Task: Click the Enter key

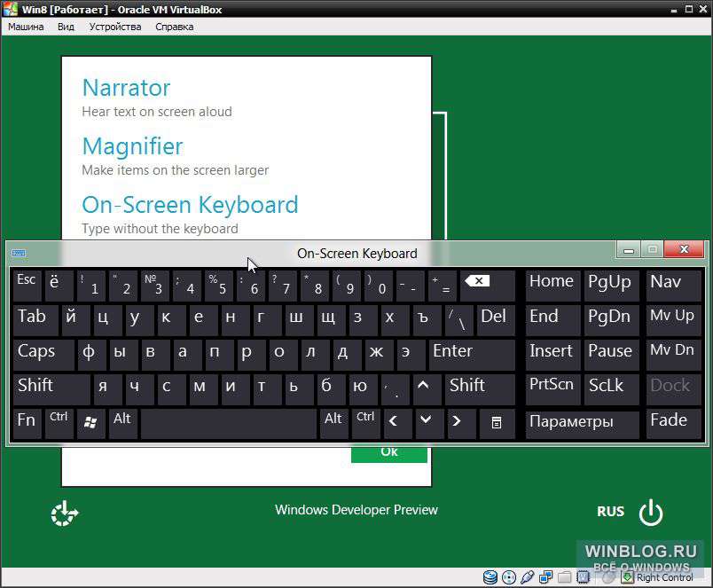Action: click(x=472, y=354)
